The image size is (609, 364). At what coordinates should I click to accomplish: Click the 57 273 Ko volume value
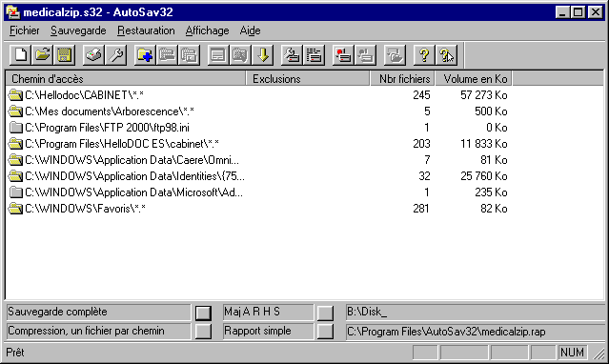click(x=483, y=95)
